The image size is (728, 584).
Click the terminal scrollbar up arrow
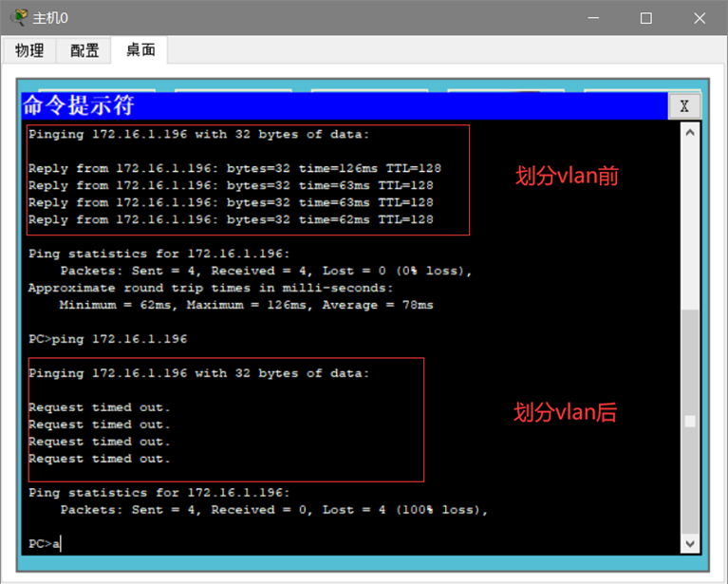point(690,133)
